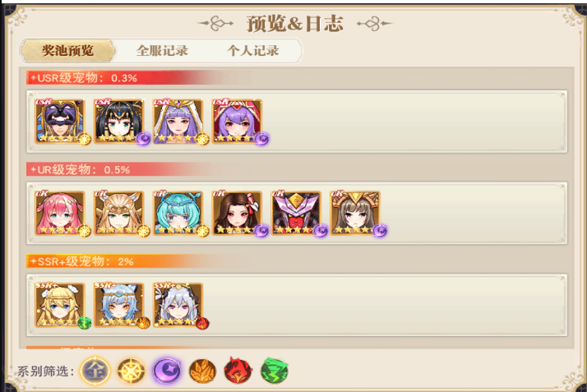Filter by the red flame series icon

click(x=238, y=371)
